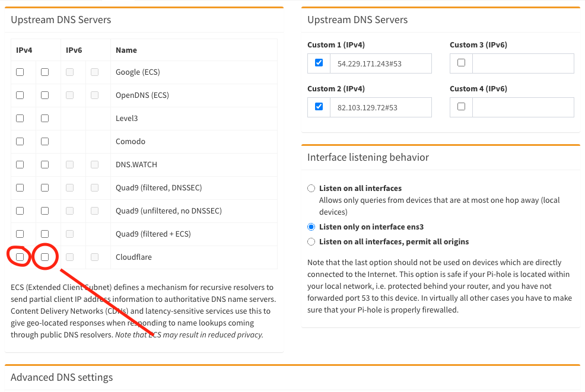Focus the Custom 2 field 82.103.129.72#53
Image resolution: width=585 pixels, height=392 pixels.
(380, 108)
